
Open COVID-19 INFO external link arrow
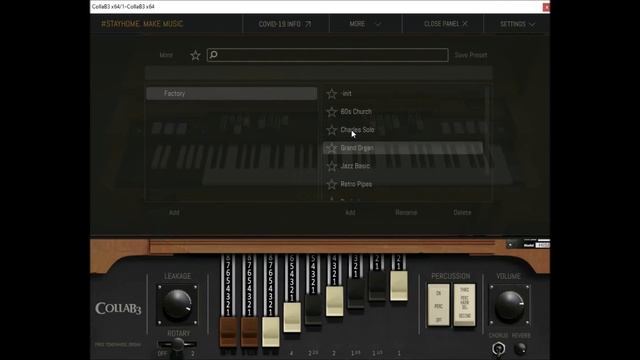click(x=308, y=24)
